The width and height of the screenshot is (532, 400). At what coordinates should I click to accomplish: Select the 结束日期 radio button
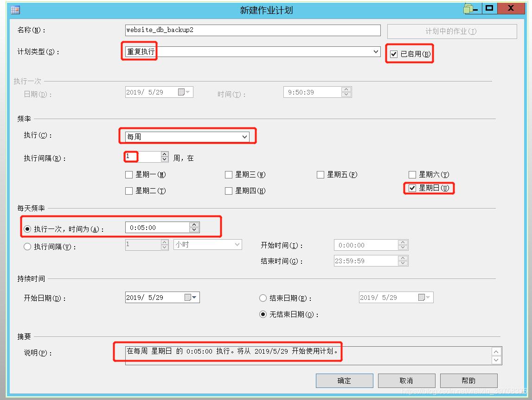point(263,297)
